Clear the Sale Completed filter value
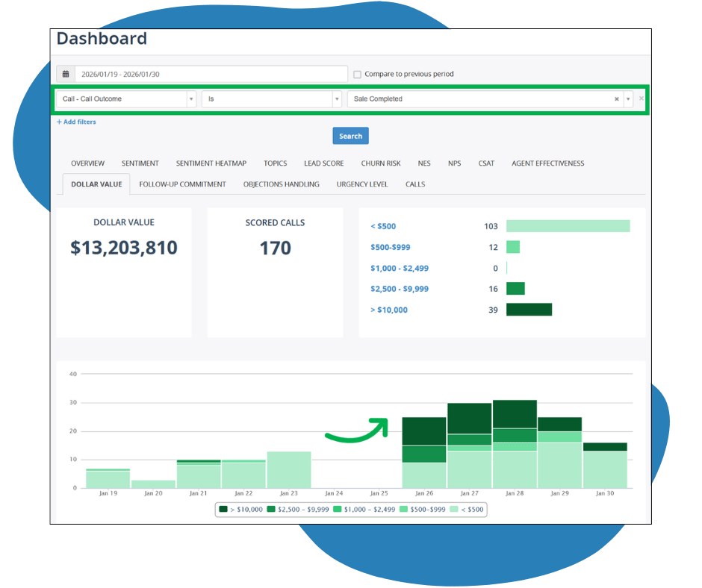The image size is (702, 588). 616,98
